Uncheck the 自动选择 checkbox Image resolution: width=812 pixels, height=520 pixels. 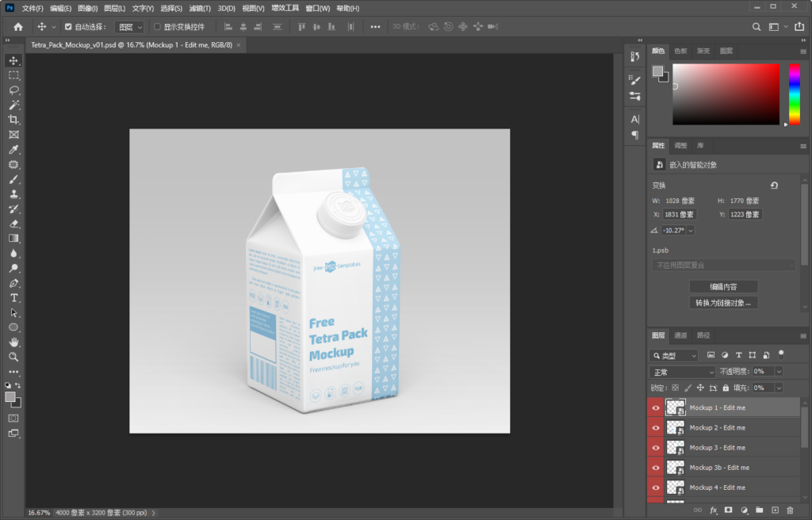[x=68, y=27]
